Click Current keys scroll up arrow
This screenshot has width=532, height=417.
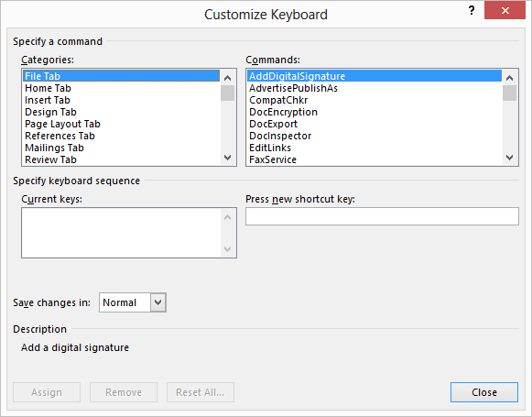pos(228,217)
